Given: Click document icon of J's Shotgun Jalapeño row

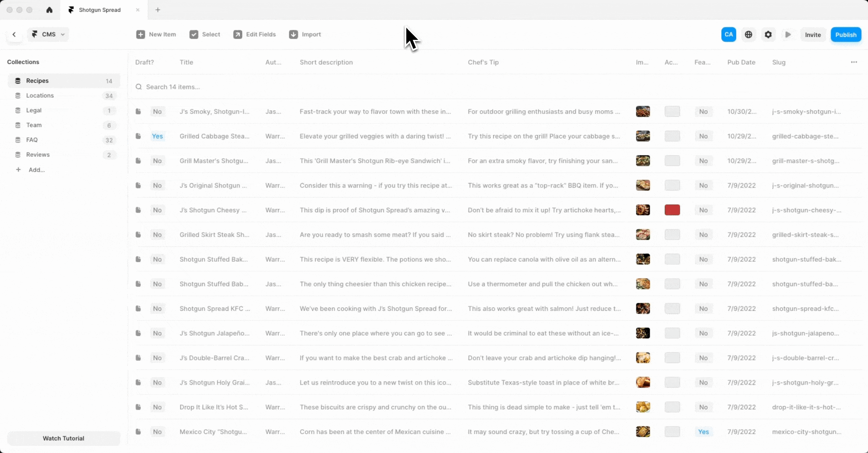Looking at the screenshot, I should pyautogui.click(x=138, y=333).
